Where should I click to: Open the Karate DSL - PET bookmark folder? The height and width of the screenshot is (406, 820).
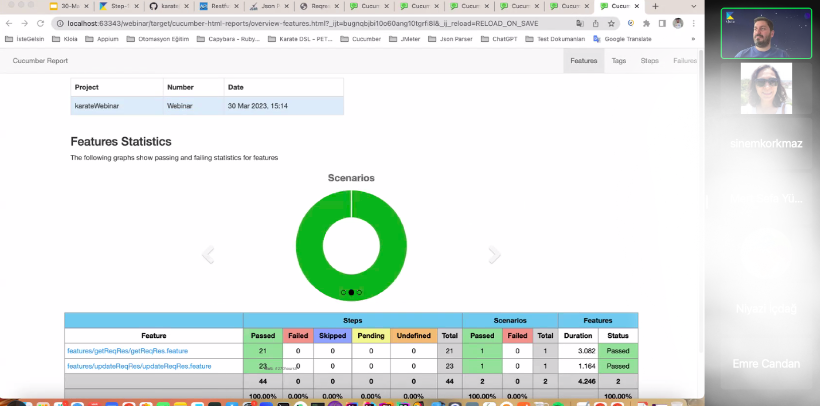300,39
